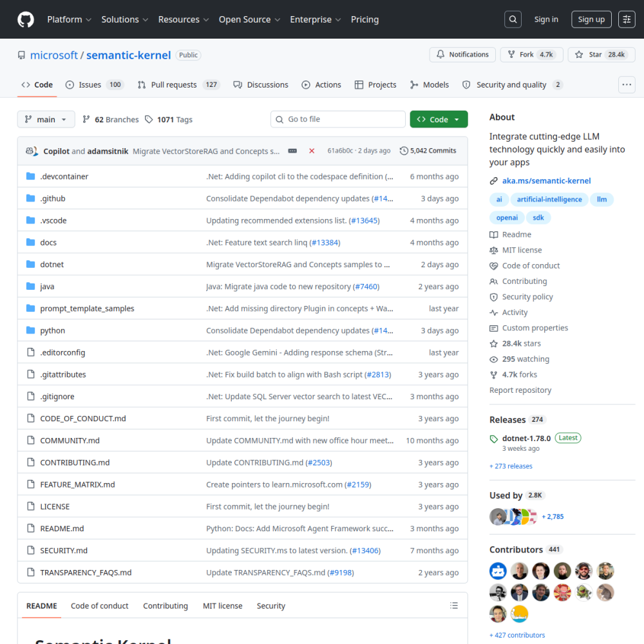Open the README outline list icon
Viewport: 644px width, 644px height.
(453, 605)
